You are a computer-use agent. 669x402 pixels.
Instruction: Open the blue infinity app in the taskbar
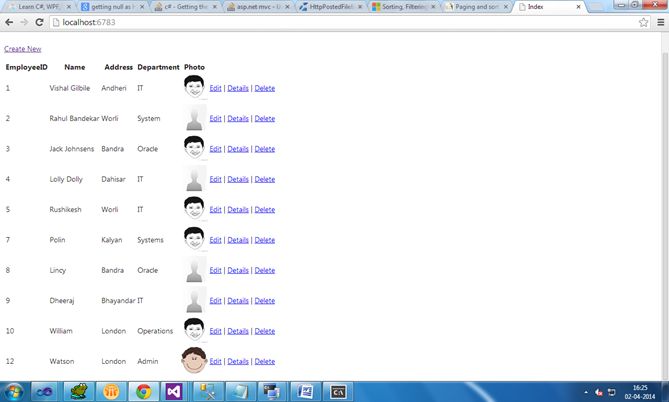point(44,391)
